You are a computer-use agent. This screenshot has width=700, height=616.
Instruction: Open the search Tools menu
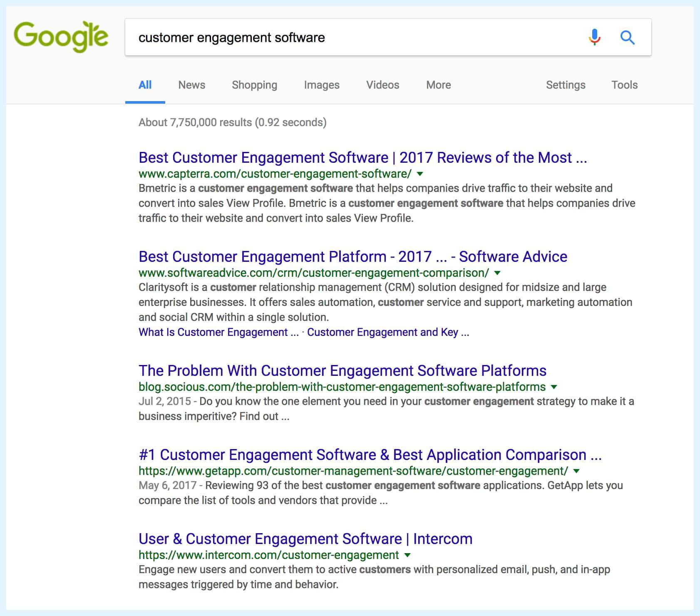[x=624, y=85]
